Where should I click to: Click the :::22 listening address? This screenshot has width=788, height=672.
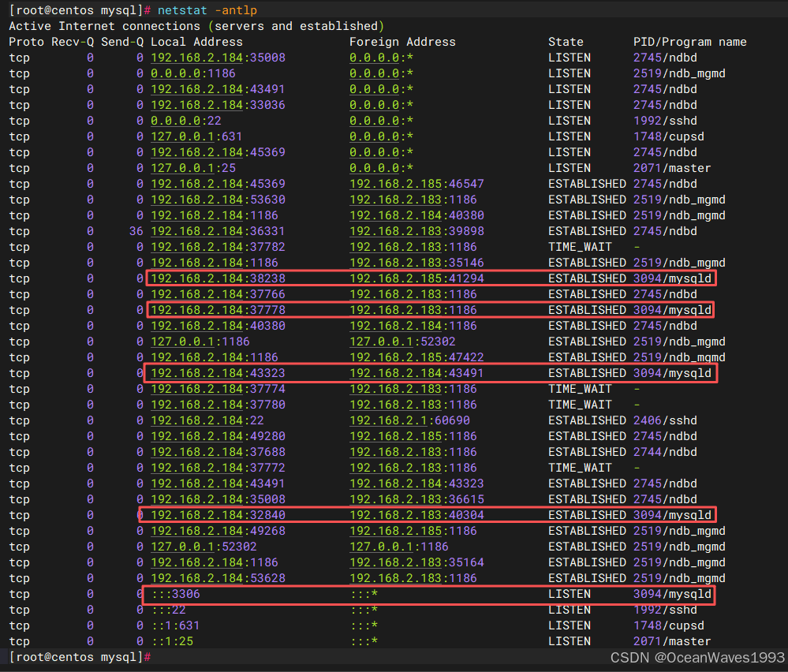point(168,610)
